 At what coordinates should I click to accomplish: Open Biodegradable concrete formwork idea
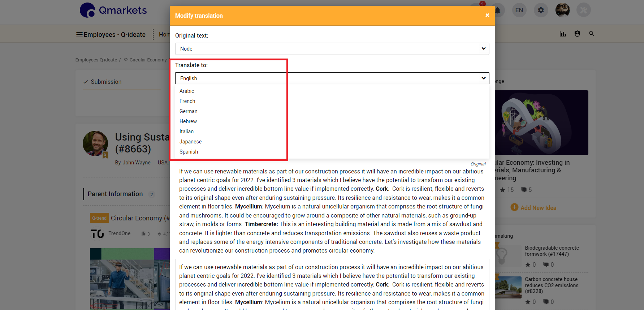pos(552,251)
